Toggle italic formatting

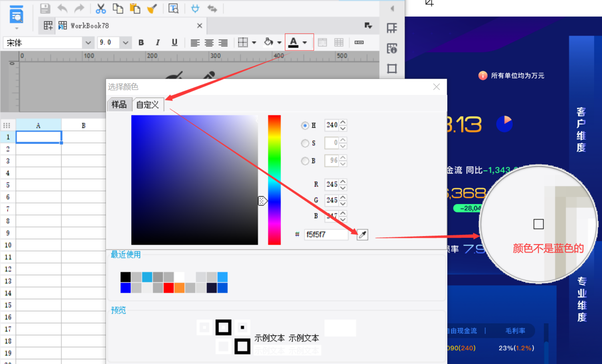158,42
